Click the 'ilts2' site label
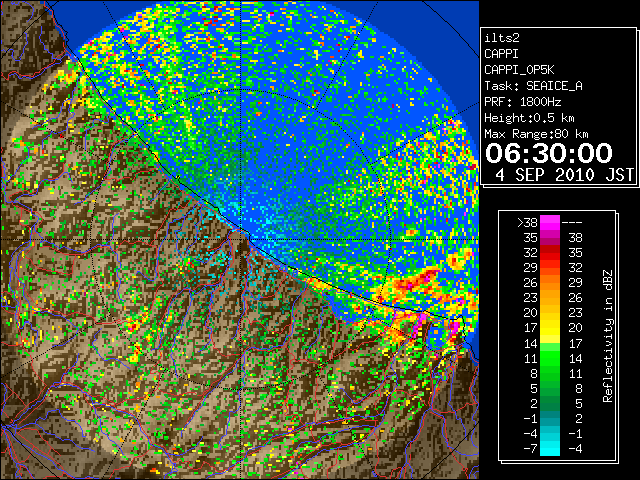640x480 pixels. [502, 38]
